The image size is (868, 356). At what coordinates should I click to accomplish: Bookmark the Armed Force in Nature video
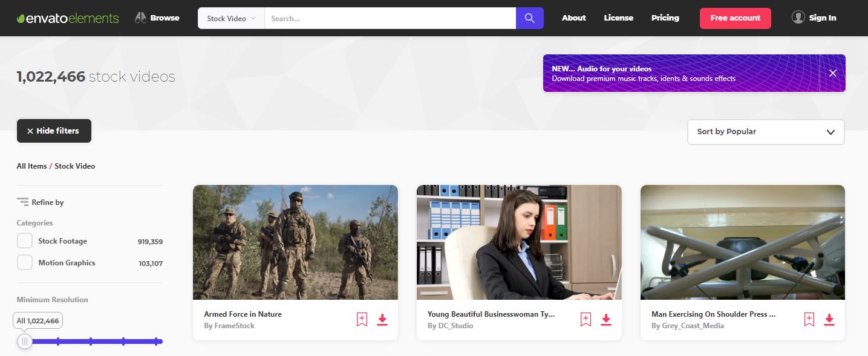(x=362, y=320)
